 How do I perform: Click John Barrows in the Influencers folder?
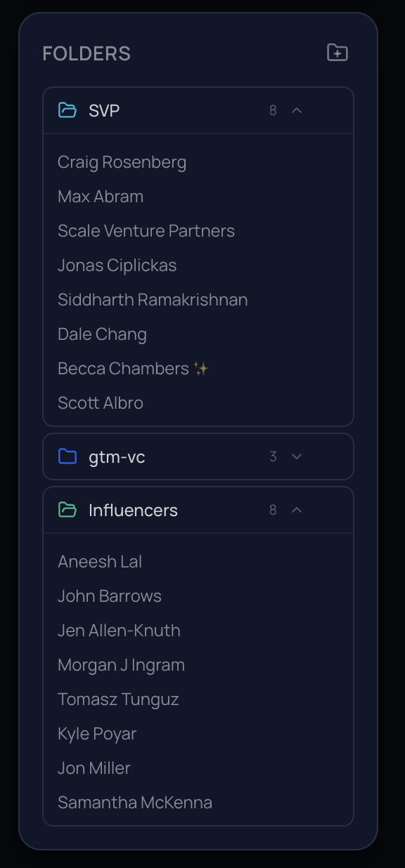(x=109, y=596)
